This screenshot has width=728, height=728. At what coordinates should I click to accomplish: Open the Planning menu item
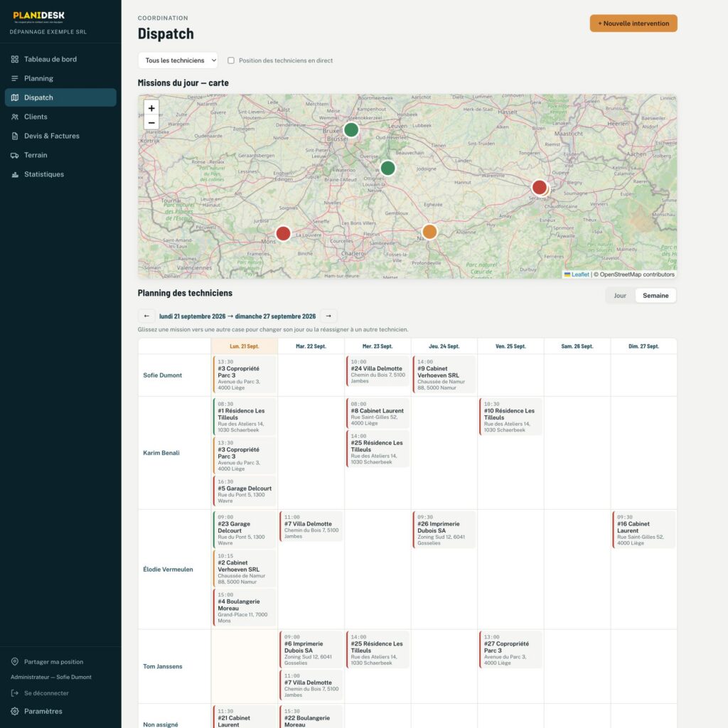(x=60, y=78)
